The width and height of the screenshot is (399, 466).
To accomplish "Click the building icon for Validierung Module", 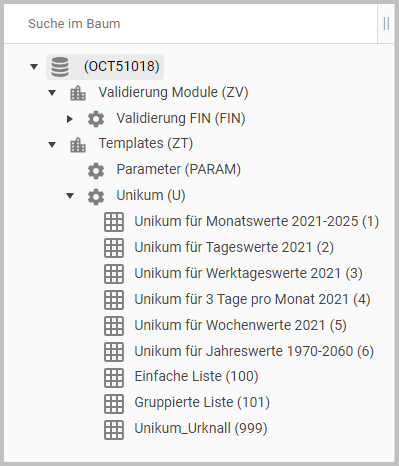I will (x=78, y=93).
